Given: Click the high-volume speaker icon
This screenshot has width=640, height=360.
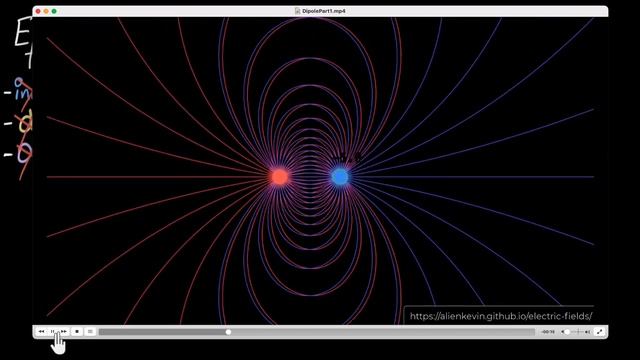Looking at the screenshot, I should (587, 332).
